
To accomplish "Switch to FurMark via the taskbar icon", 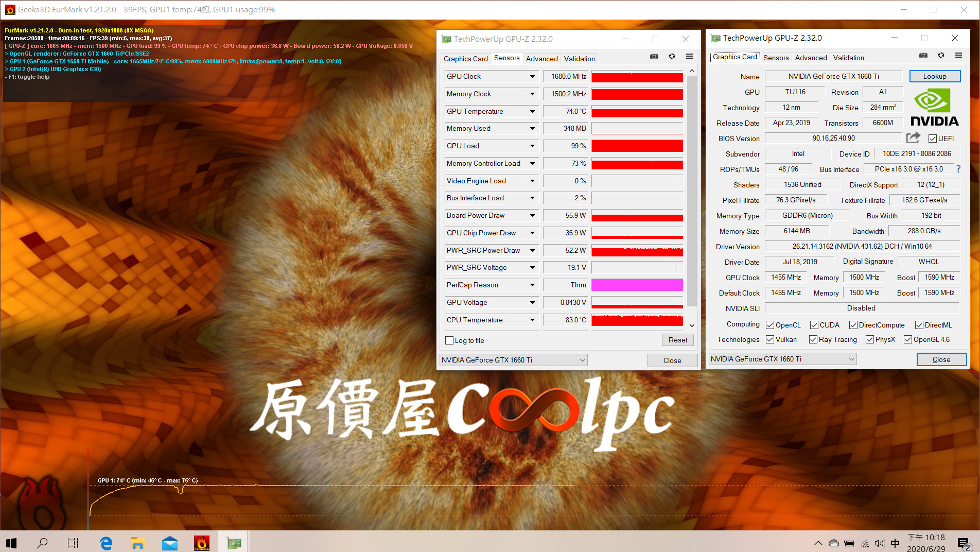I will (x=201, y=543).
